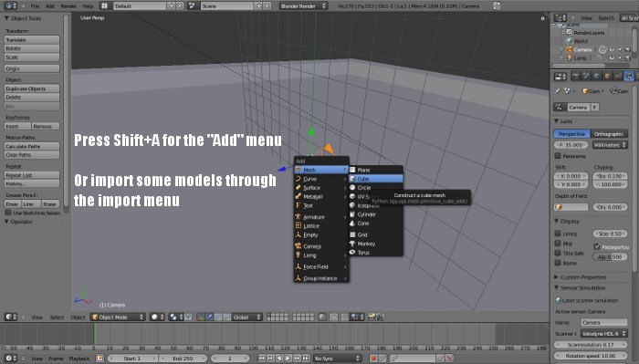This screenshot has width=639, height=364.
Task: Toggle visibility eye for Lamp in outliner
Action: click(612, 58)
